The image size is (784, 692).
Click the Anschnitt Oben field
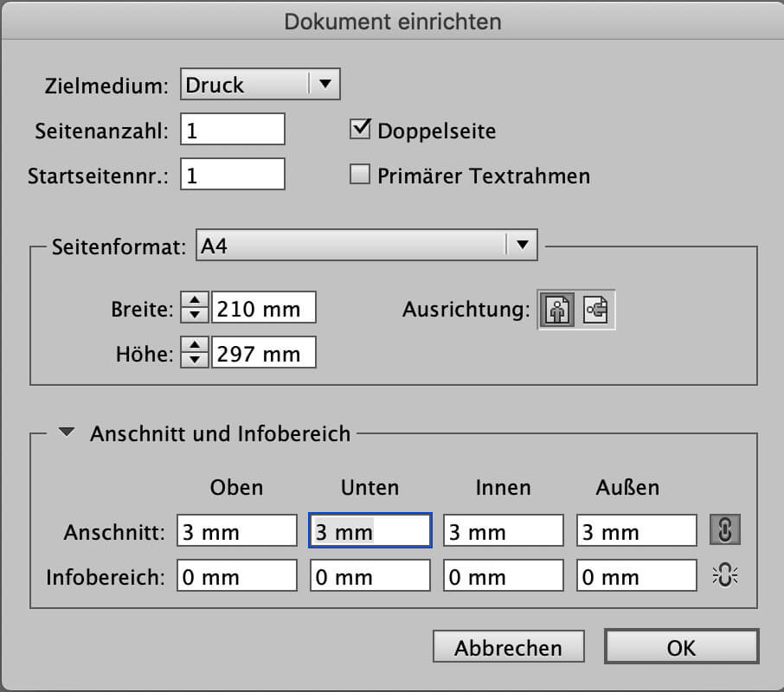pyautogui.click(x=237, y=532)
